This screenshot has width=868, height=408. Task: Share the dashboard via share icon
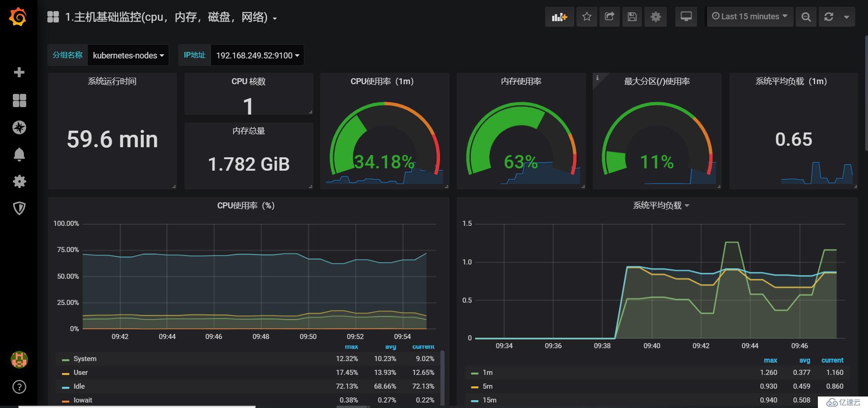610,17
